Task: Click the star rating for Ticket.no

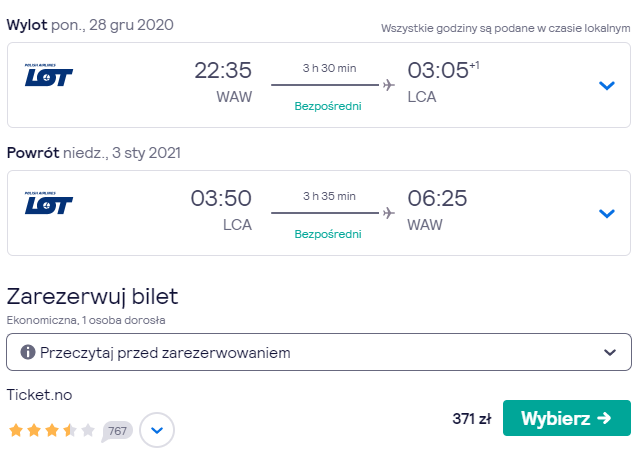Action: pos(52,430)
